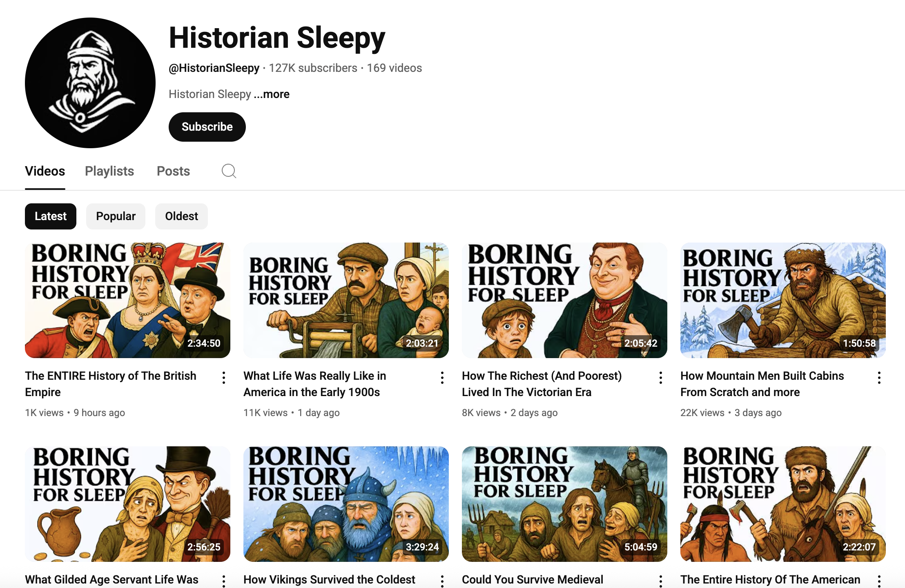This screenshot has height=588, width=905.
Task: Play the Early 1900s America thumbnail, 2:03:21
Action: coord(346,301)
